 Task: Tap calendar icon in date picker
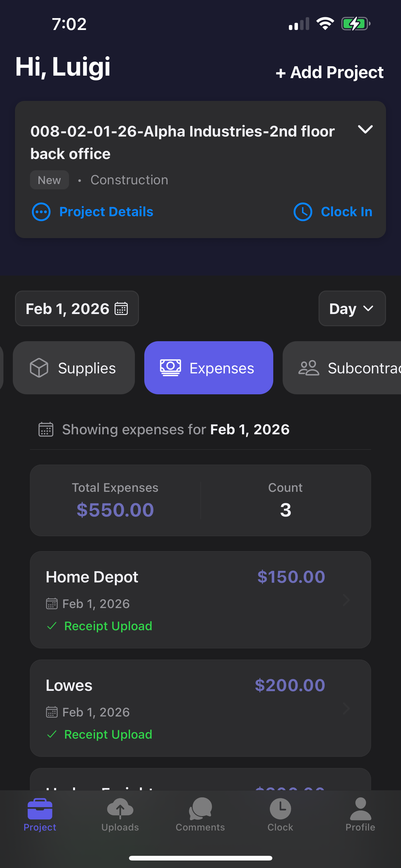(121, 308)
